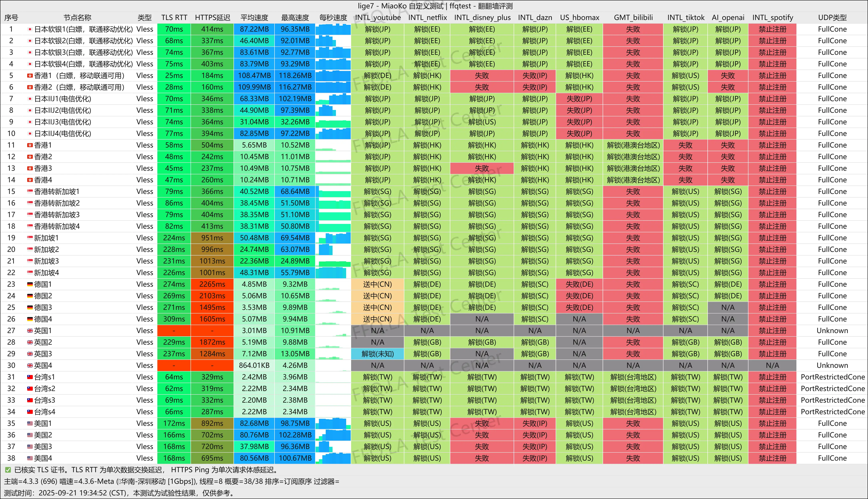Click the Hong Kong flag beside 香港3

30,169
